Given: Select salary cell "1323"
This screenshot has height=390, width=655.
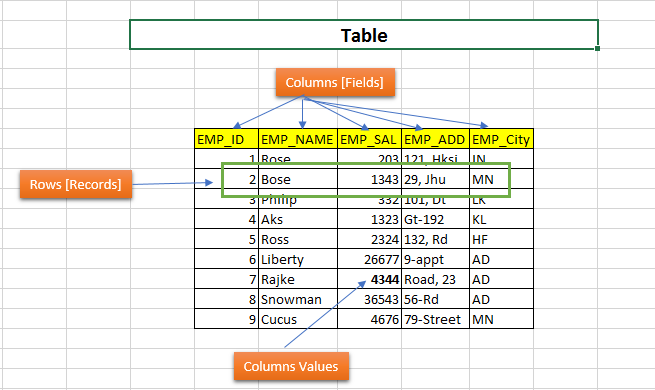Looking at the screenshot, I should (369, 219).
